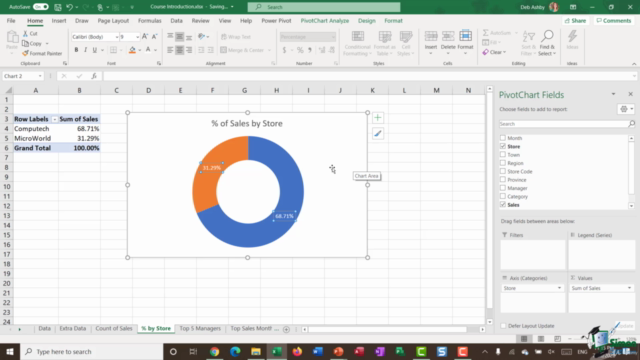Screen dimensions: 640x360
Task: Expand the Store axis field dropdown
Action: pos(559,288)
